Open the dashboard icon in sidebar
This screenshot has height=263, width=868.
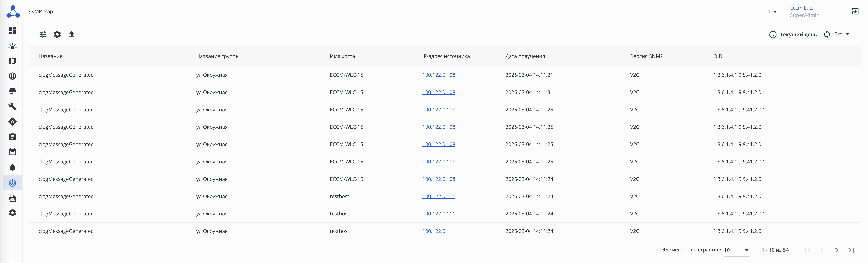pos(12,31)
